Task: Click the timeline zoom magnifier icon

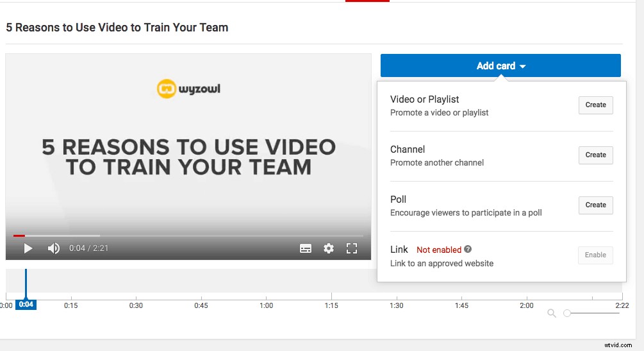Action: (x=552, y=313)
